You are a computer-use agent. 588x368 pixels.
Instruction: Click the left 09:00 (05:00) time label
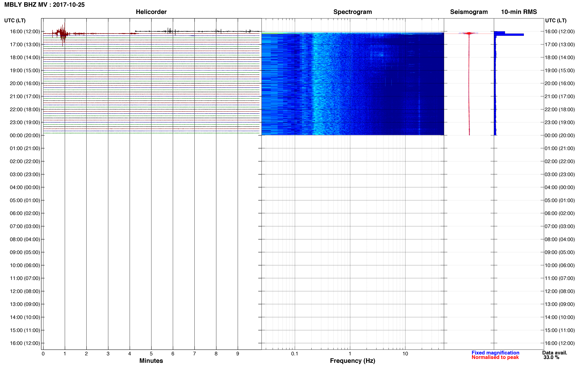25,252
